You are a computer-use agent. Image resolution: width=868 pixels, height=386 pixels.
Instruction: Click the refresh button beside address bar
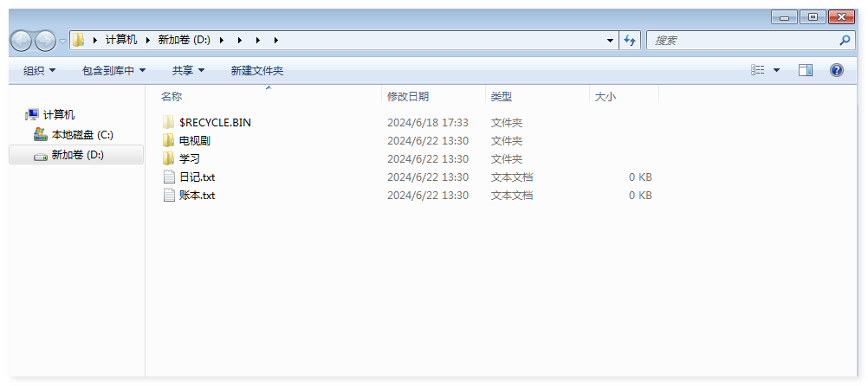pyautogui.click(x=631, y=41)
